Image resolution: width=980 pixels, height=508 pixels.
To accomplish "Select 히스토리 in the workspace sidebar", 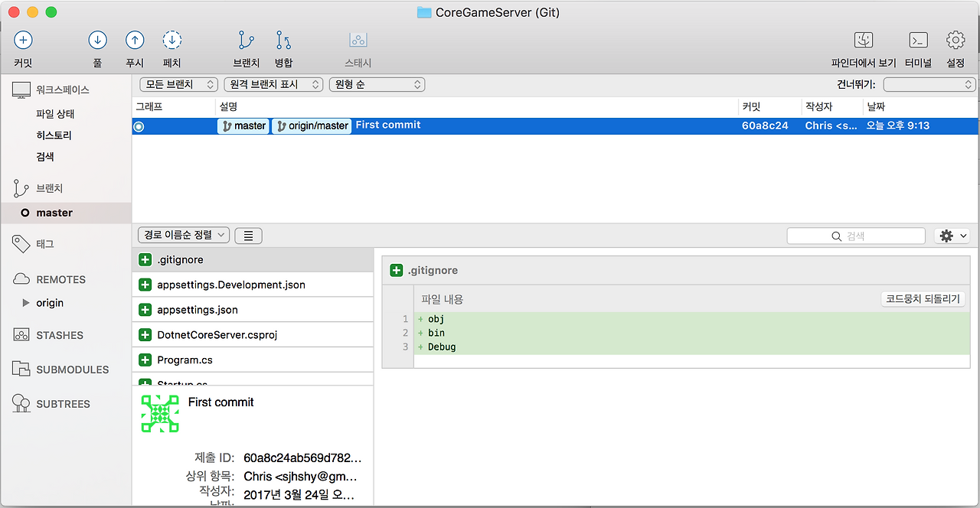I will pos(54,135).
